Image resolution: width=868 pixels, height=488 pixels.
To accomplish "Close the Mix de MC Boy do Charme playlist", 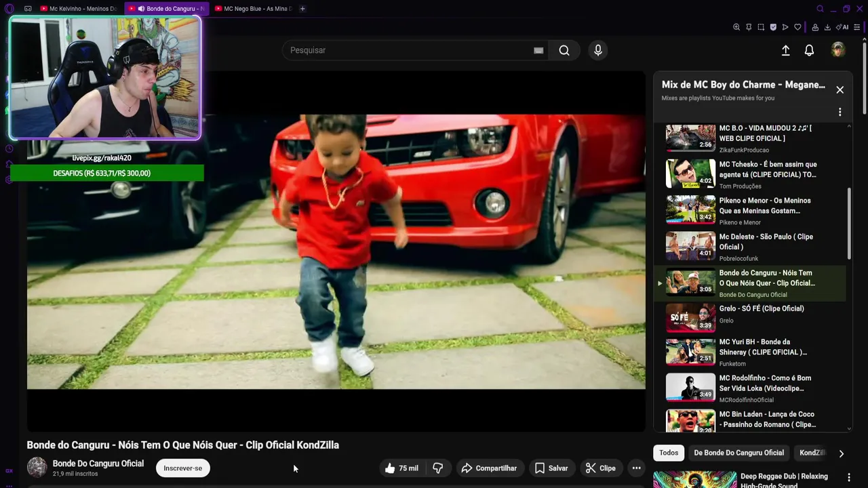I will (840, 89).
